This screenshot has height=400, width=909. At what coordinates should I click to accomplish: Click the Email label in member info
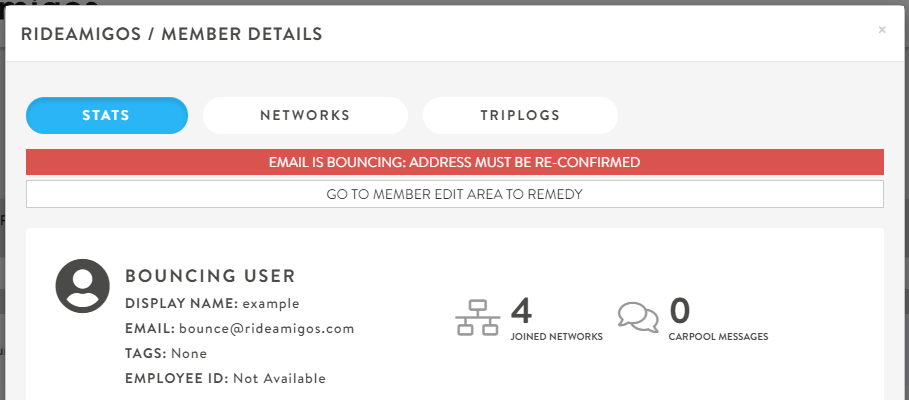coord(150,328)
